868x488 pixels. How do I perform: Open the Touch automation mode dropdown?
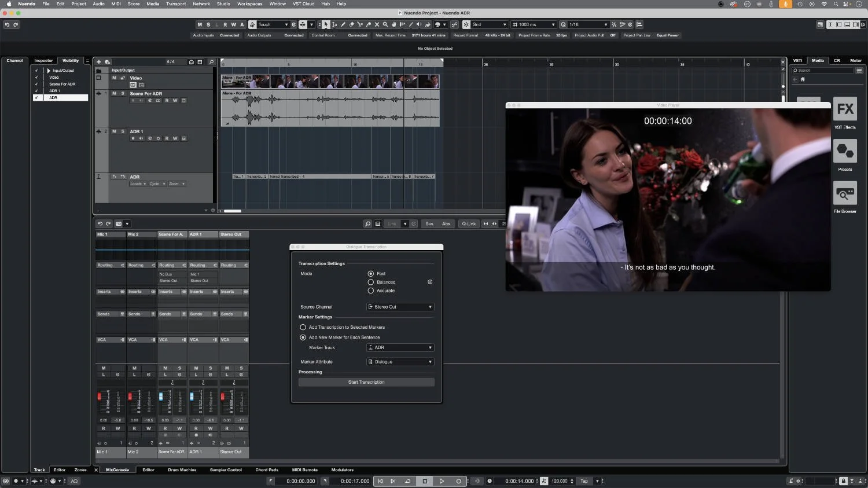pos(273,24)
